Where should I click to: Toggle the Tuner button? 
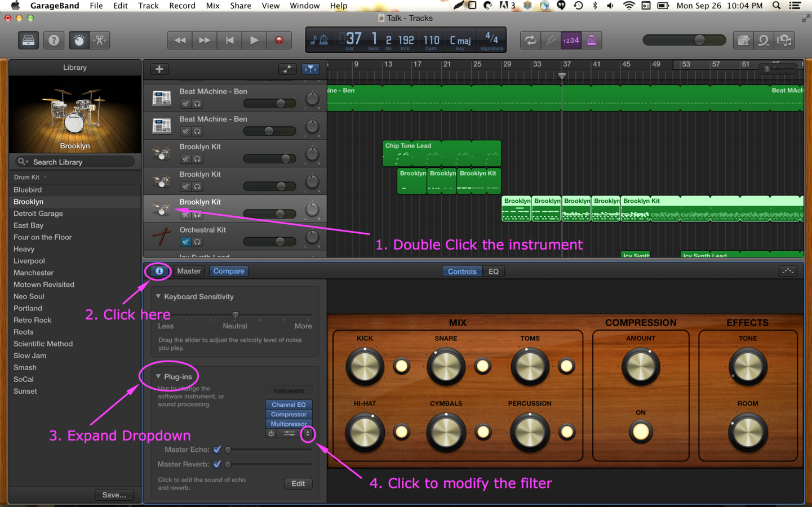point(551,41)
